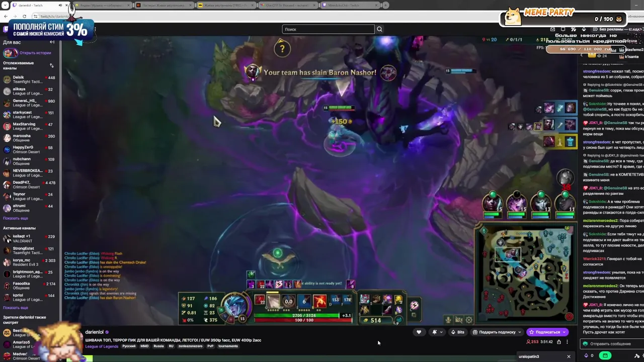Open altrumi channel in sidebar
This screenshot has width=644, height=362.
pyautogui.click(x=30, y=208)
